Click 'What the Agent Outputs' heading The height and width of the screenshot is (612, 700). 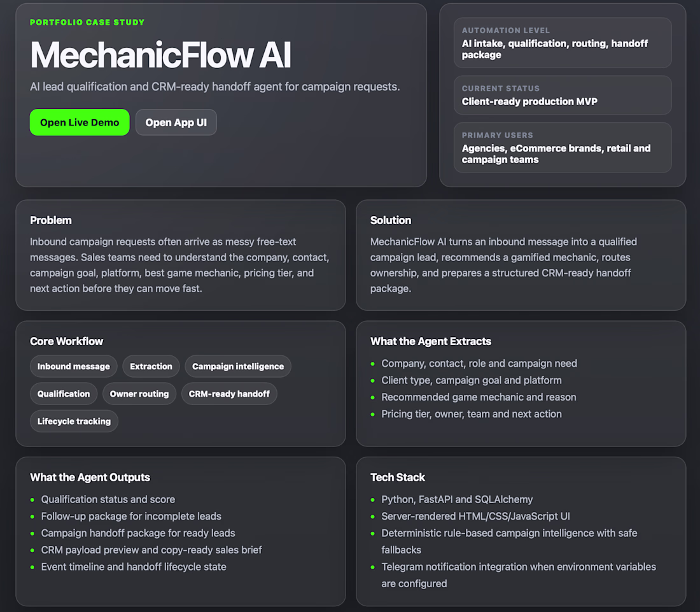tap(90, 477)
